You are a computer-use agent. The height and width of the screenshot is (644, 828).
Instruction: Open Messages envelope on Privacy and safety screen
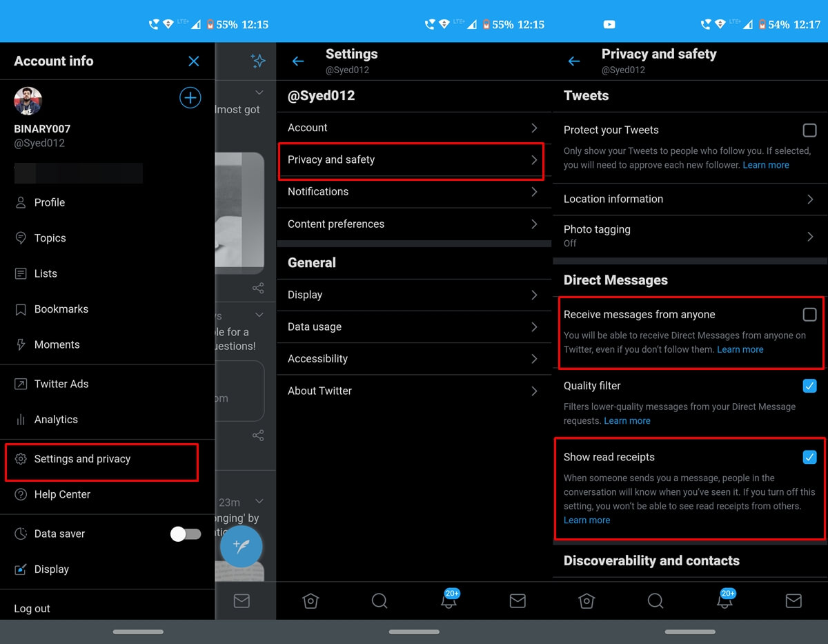793,601
